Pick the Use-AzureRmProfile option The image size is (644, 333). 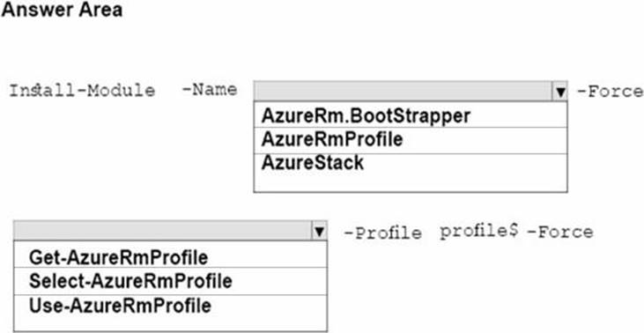click(x=170, y=306)
